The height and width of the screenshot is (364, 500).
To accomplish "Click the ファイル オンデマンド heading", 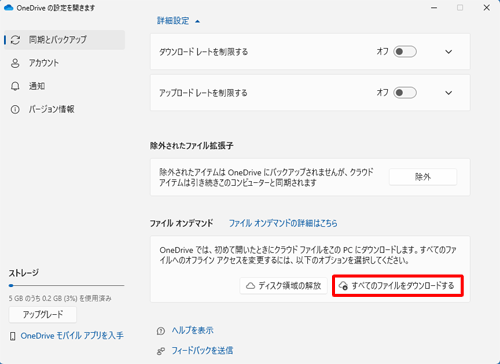I will click(181, 223).
